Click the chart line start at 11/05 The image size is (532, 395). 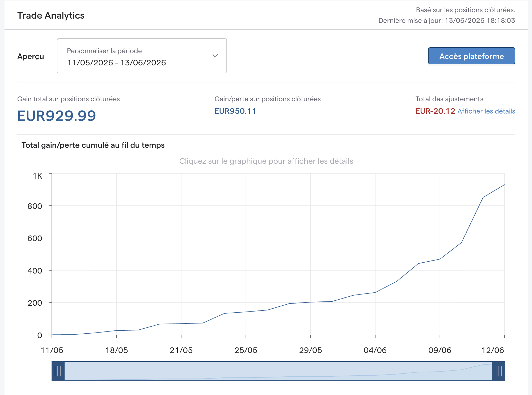pyautogui.click(x=52, y=335)
